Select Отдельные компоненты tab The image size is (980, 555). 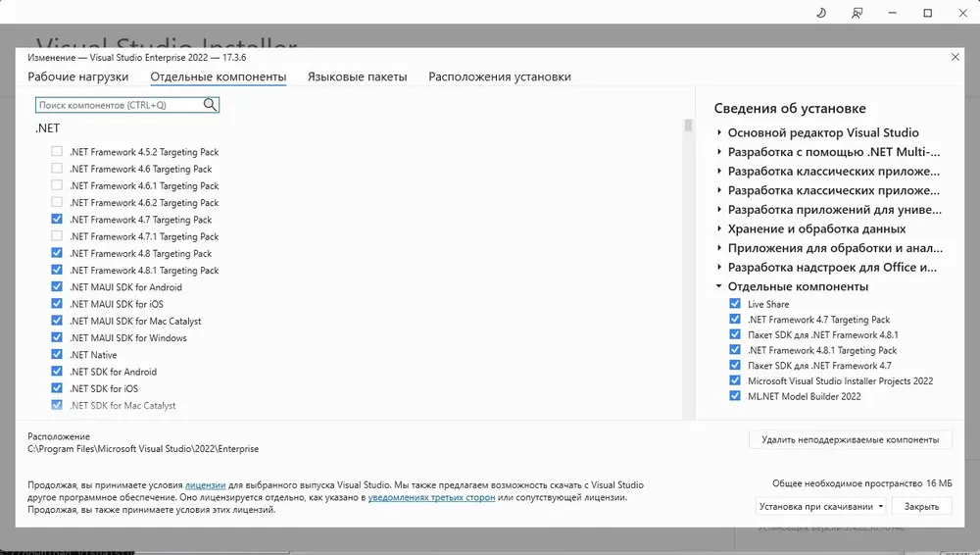[219, 76]
